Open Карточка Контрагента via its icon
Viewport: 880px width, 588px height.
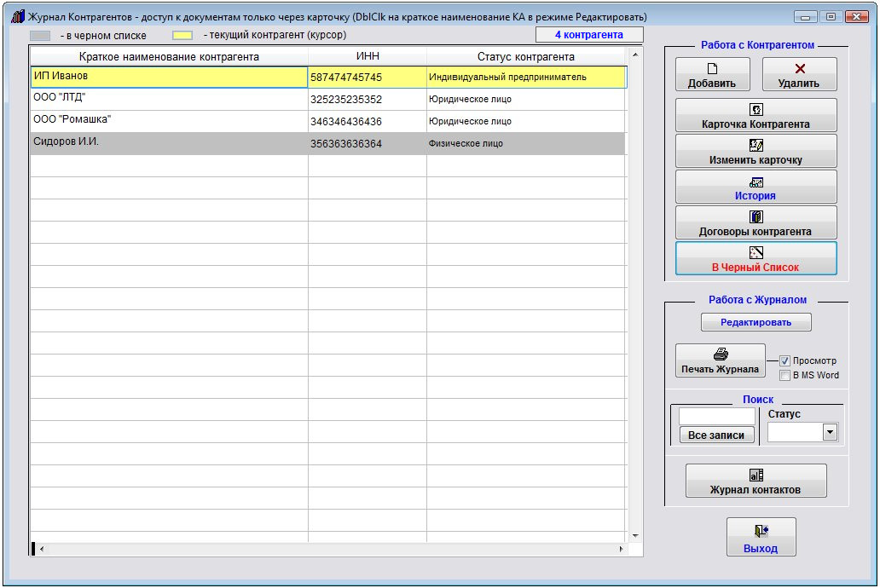756,109
